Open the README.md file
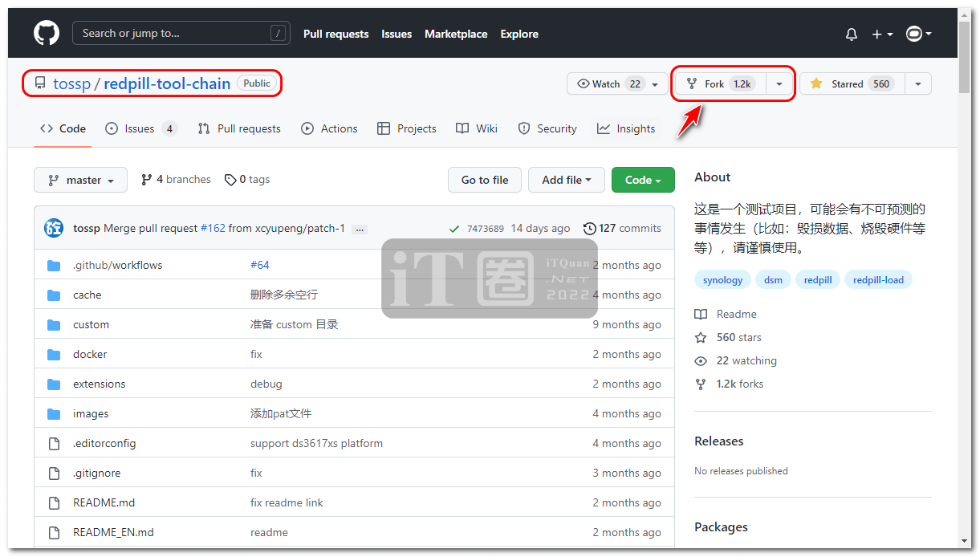The height and width of the screenshot is (557, 980). 104,502
